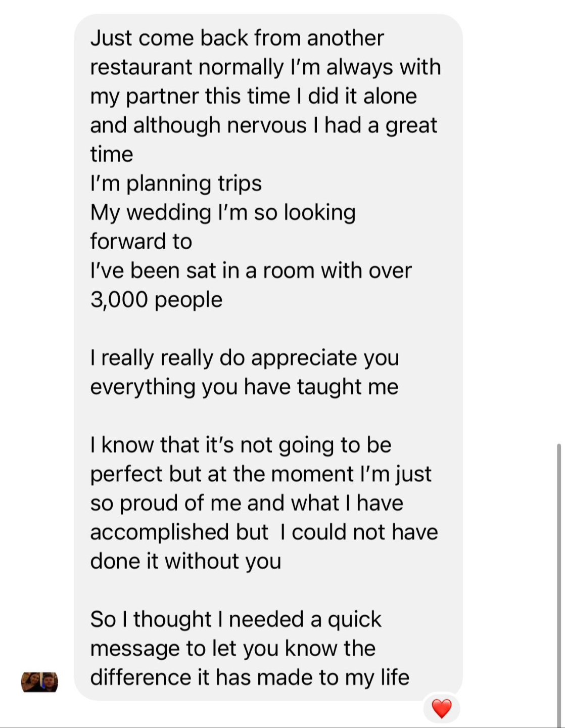The image size is (565, 728).
Task: Click the line 'forward to'
Action: [x=141, y=242]
